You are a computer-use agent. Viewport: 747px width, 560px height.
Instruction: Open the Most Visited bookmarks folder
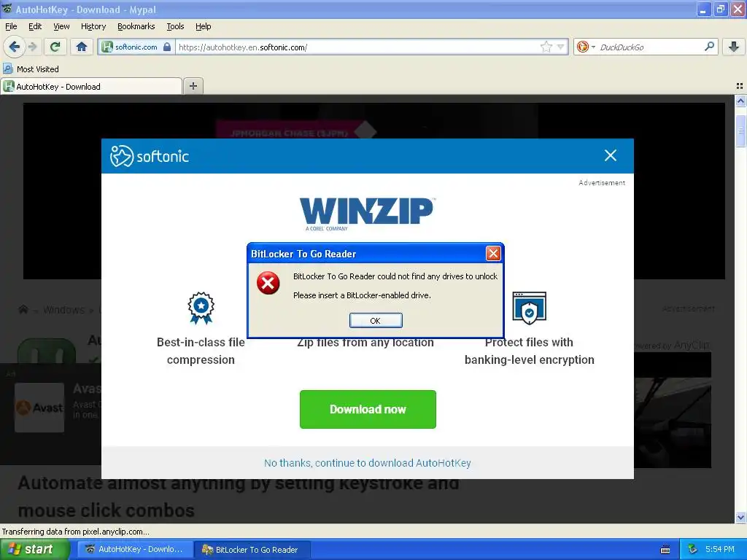(31, 69)
